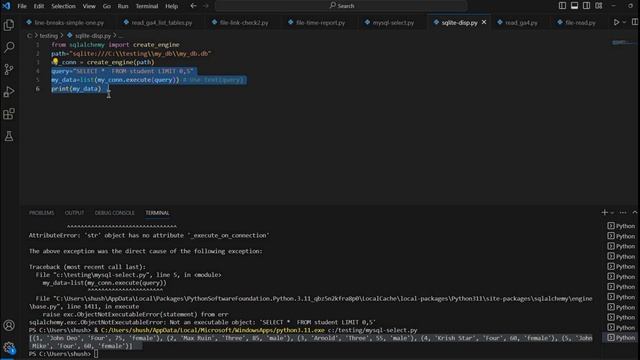Open the Extensions view

tap(9, 114)
